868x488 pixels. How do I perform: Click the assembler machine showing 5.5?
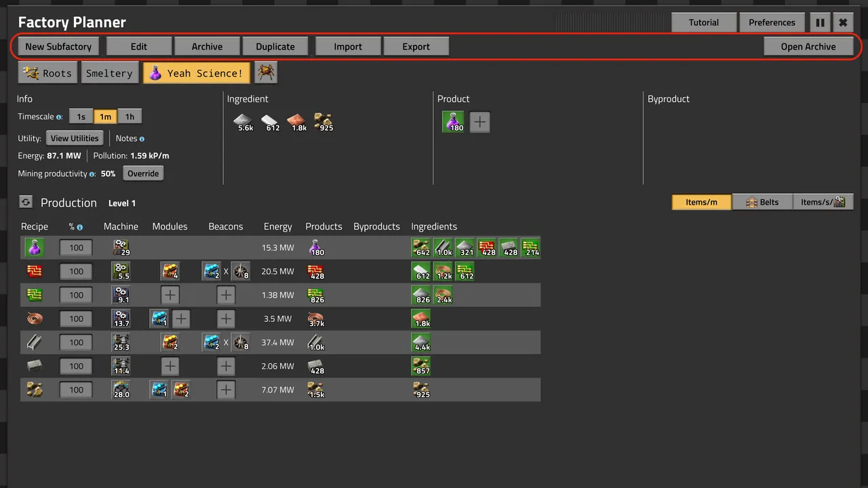121,271
